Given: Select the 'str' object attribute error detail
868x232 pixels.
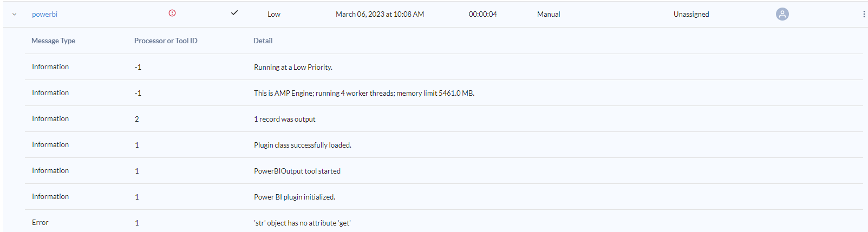Looking at the screenshot, I should click(x=302, y=223).
